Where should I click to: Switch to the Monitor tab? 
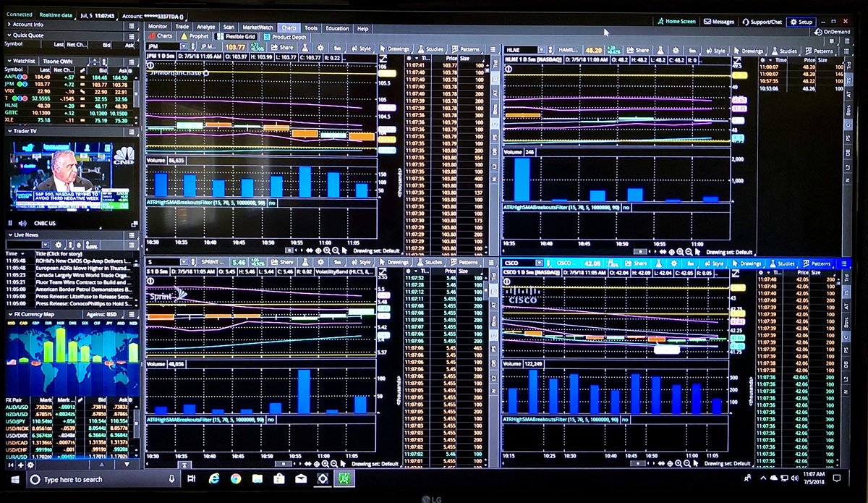[158, 28]
